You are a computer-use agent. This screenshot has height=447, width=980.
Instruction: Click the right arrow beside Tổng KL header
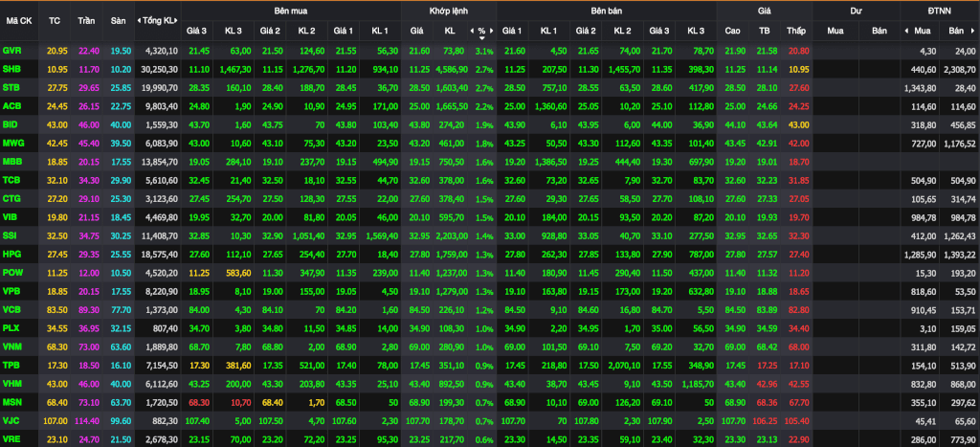click(x=177, y=21)
